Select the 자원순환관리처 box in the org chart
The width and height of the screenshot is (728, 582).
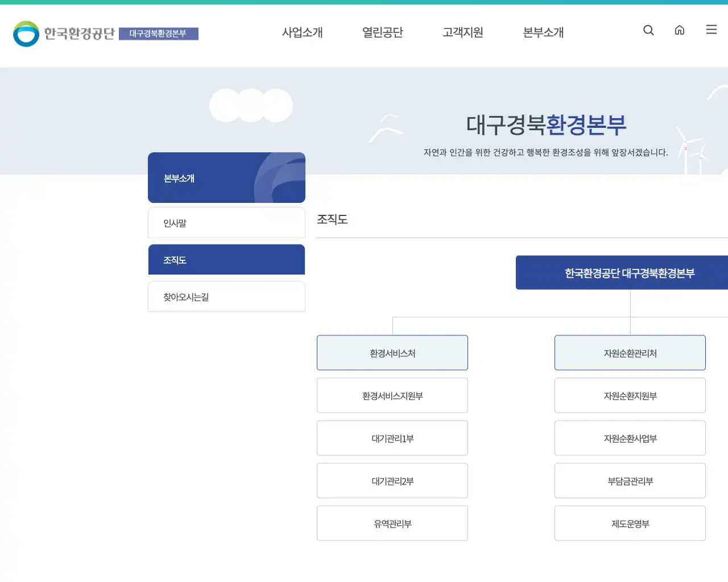tap(630, 352)
